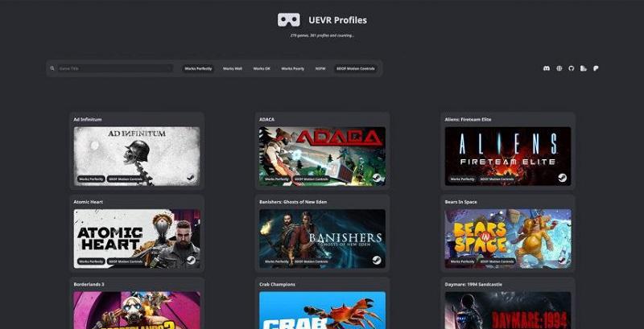Click the search magnifier icon
Screen dimensions: 644x329
pos(52,68)
